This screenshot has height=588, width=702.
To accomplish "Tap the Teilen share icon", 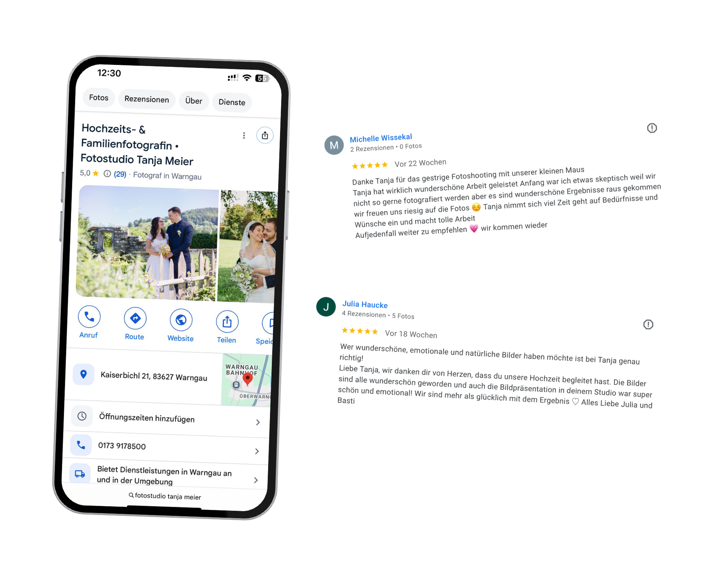I will coord(227,322).
